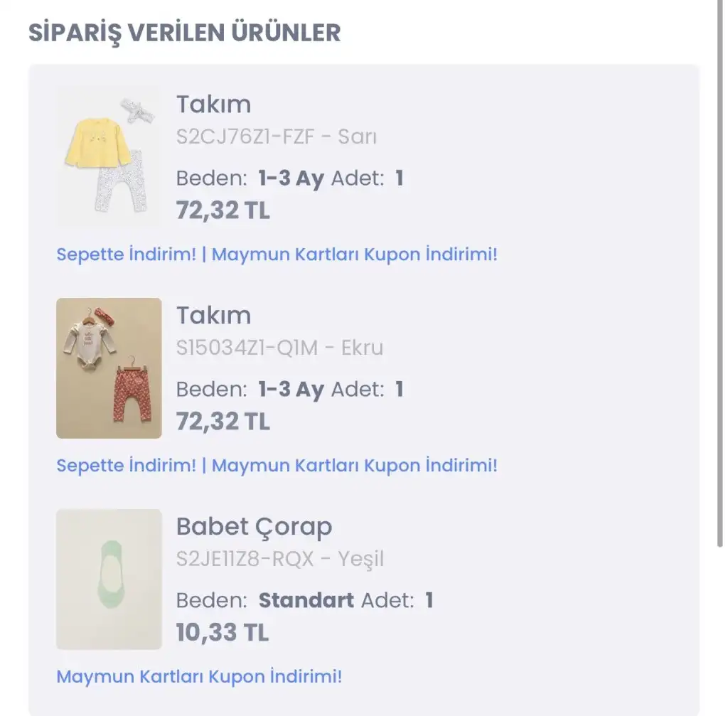Click product code S2CJ76Z1-FZF - Sarı
The width and height of the screenshot is (728, 716).
tap(277, 137)
